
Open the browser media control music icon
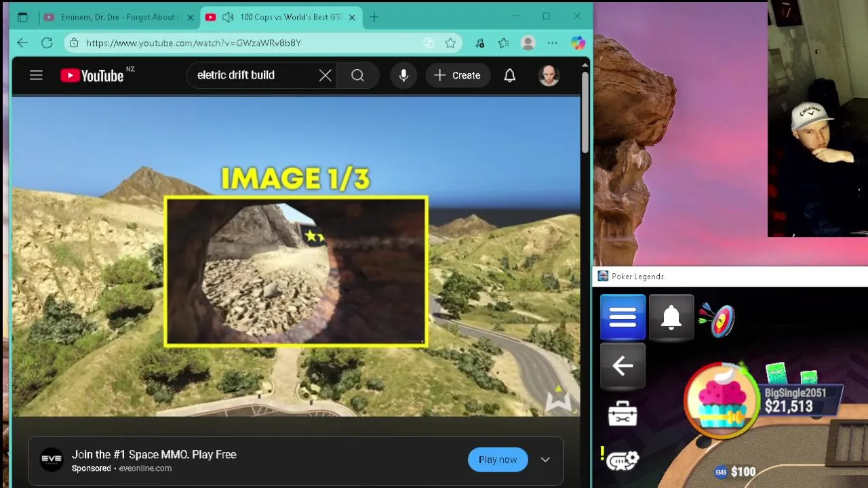tap(480, 43)
